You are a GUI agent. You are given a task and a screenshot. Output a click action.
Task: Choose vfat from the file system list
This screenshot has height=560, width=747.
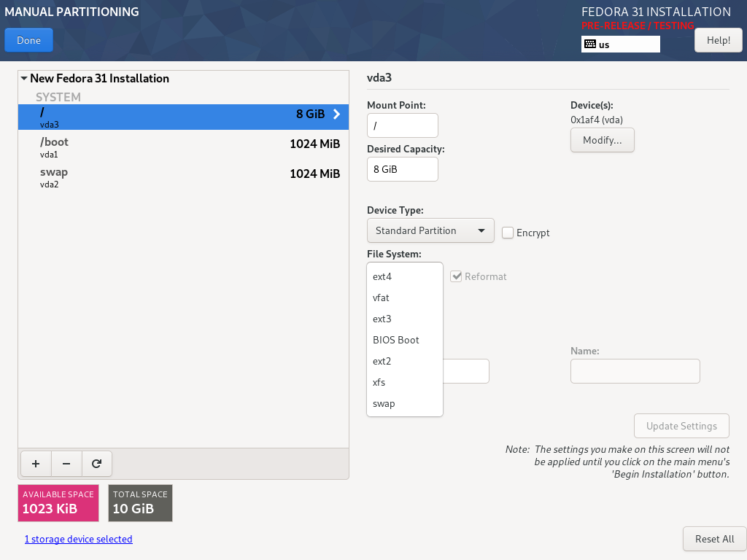(404, 298)
